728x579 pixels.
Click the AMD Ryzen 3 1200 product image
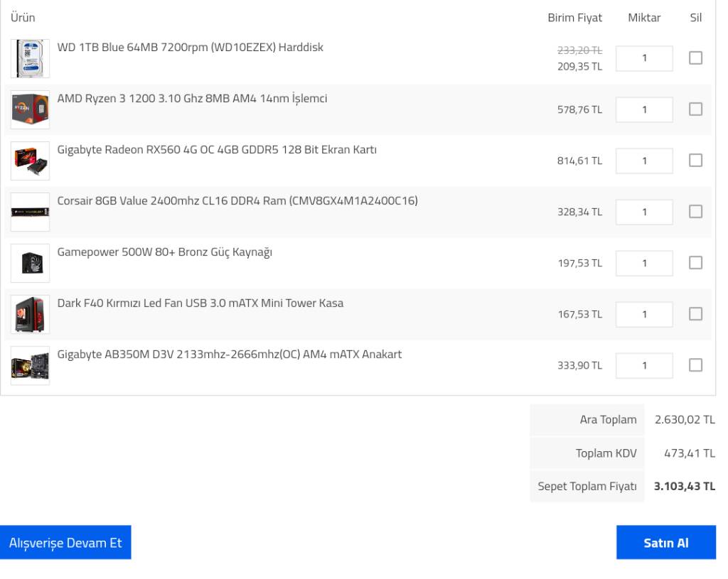[x=30, y=109]
